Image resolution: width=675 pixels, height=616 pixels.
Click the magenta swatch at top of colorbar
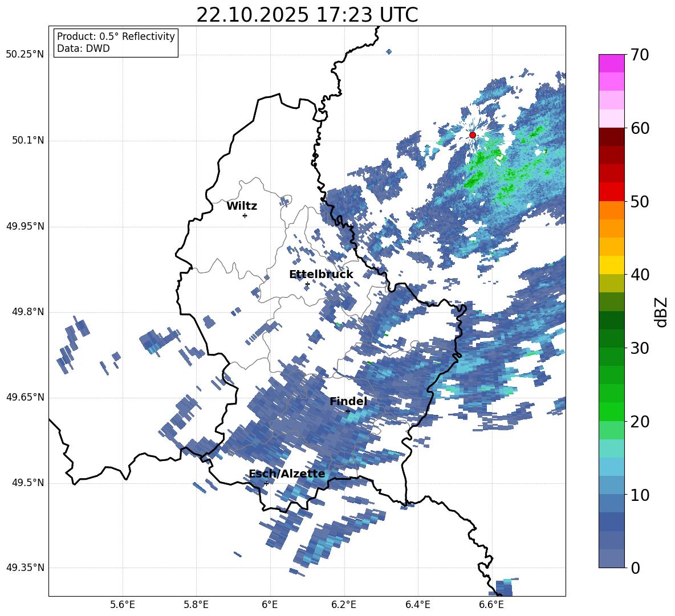coord(612,63)
